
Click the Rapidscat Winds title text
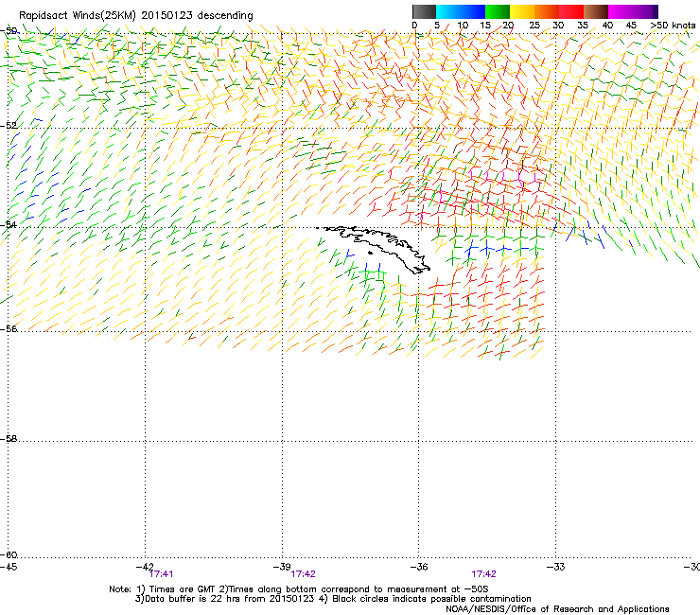click(x=135, y=16)
